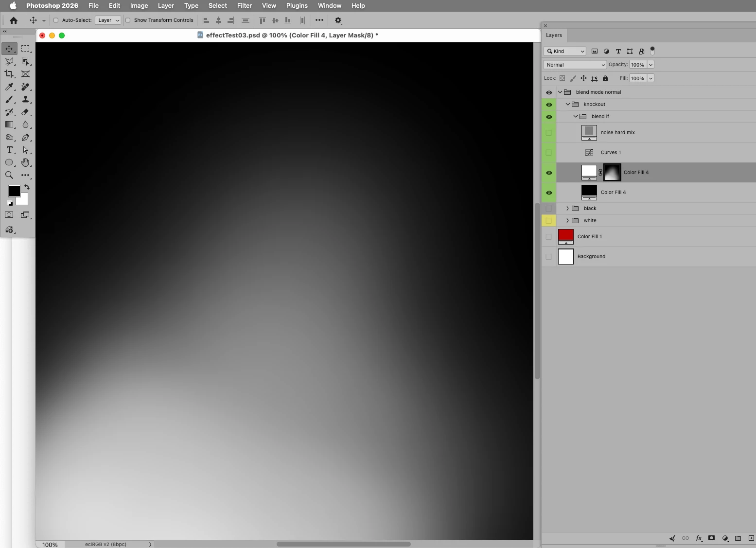Open the Plugins menu
Screen dimensions: 756x548
coord(297,5)
